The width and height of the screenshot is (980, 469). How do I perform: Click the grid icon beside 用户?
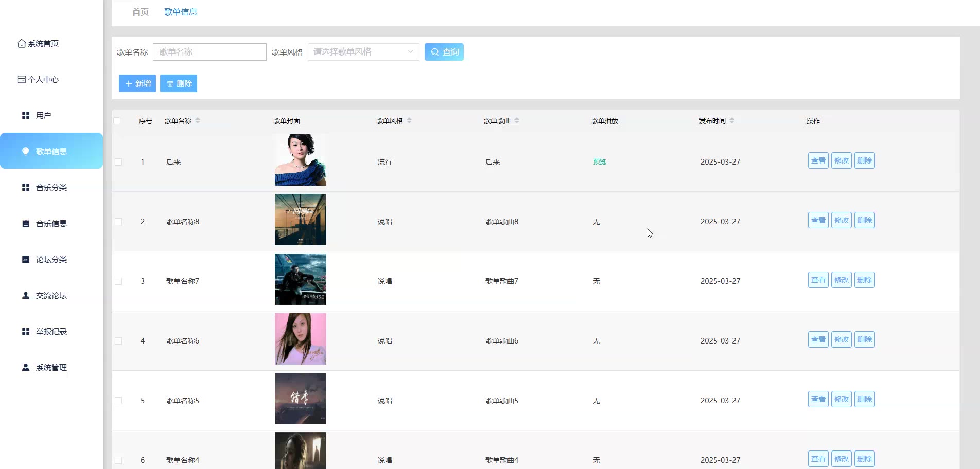[x=26, y=116]
